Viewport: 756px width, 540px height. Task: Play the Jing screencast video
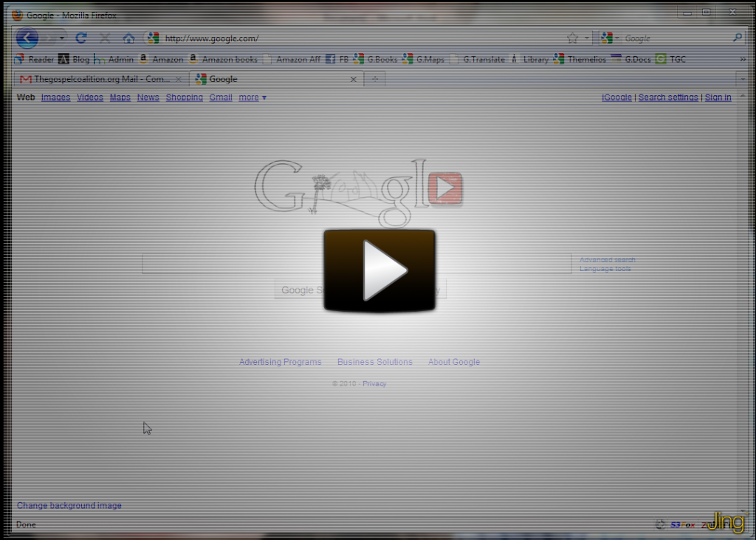[x=379, y=270]
